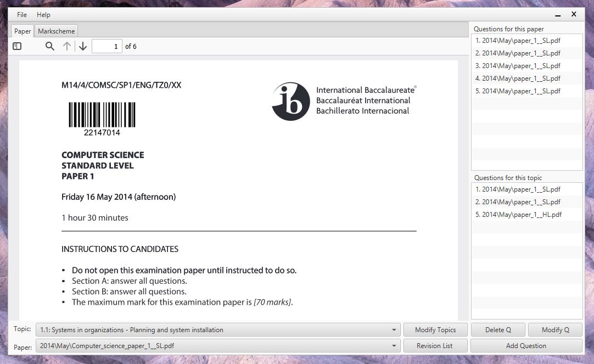Expand the Paper dropdown
This screenshot has width=594, height=364.
(218, 346)
